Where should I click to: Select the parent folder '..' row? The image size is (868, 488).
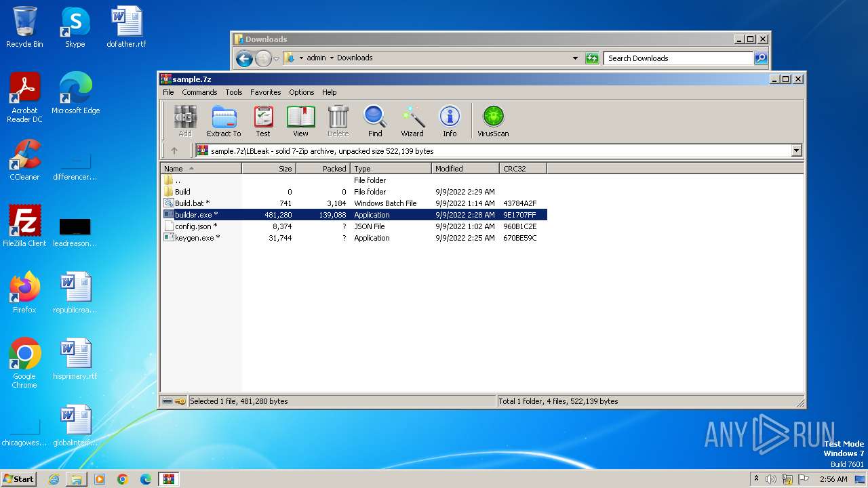click(x=354, y=180)
